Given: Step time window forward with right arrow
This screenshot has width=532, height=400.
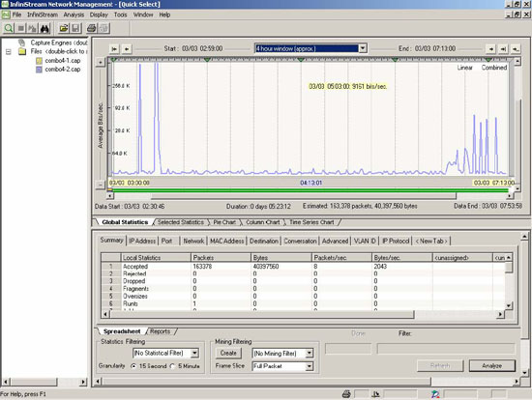Looking at the screenshot, I should tap(491, 49).
